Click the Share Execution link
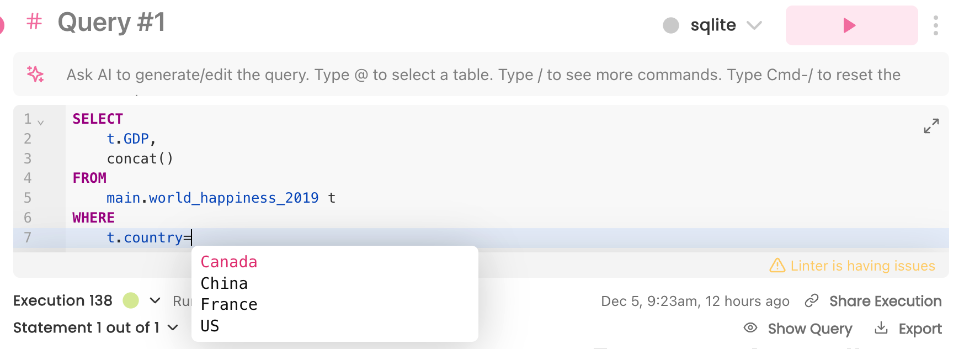Viewport: 980px width, 349px height. click(x=885, y=301)
